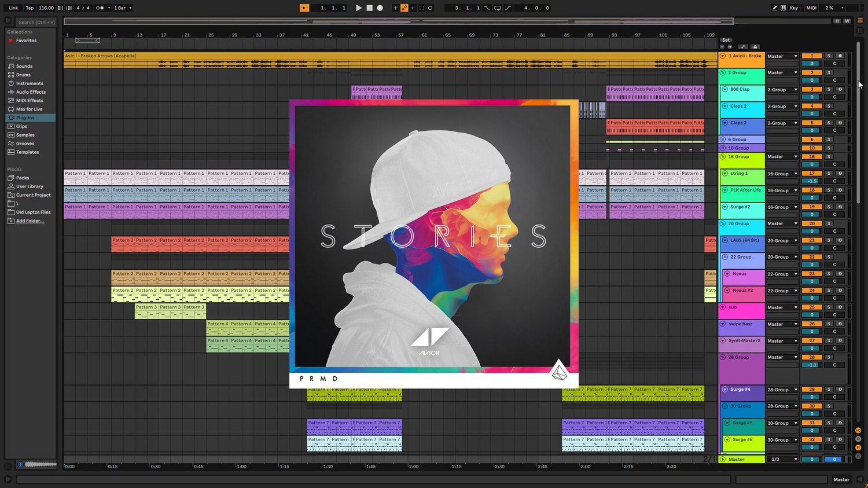Screen dimensions: 868x488
Task: Click the W width optimize button
Action: tap(847, 21)
